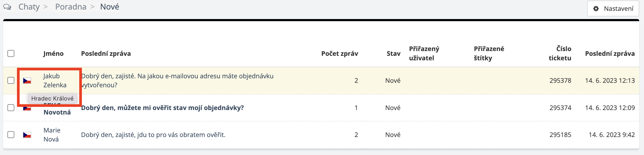
Task: Check the box for Jakub Zelenka's chat
Action: pos(11,80)
